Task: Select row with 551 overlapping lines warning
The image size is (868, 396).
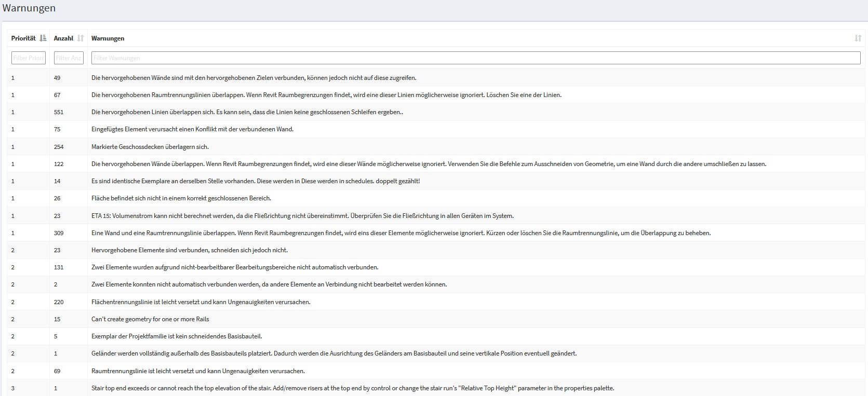Action: click(x=247, y=112)
